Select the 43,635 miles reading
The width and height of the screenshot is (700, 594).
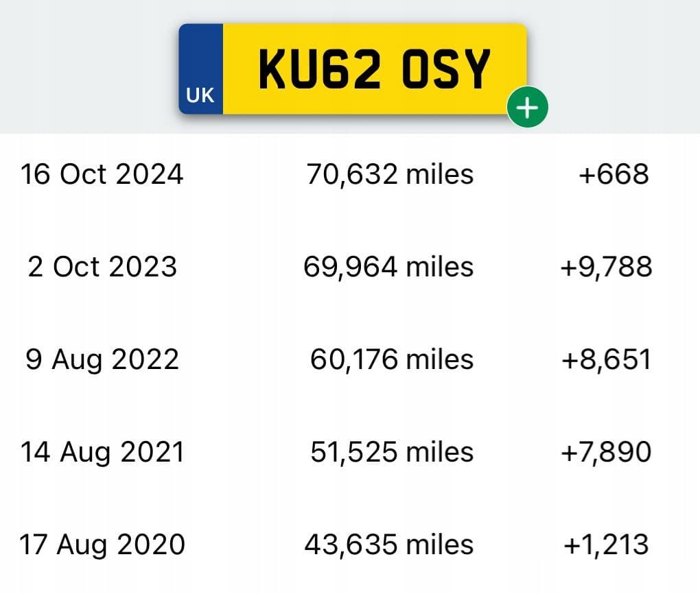[389, 545]
